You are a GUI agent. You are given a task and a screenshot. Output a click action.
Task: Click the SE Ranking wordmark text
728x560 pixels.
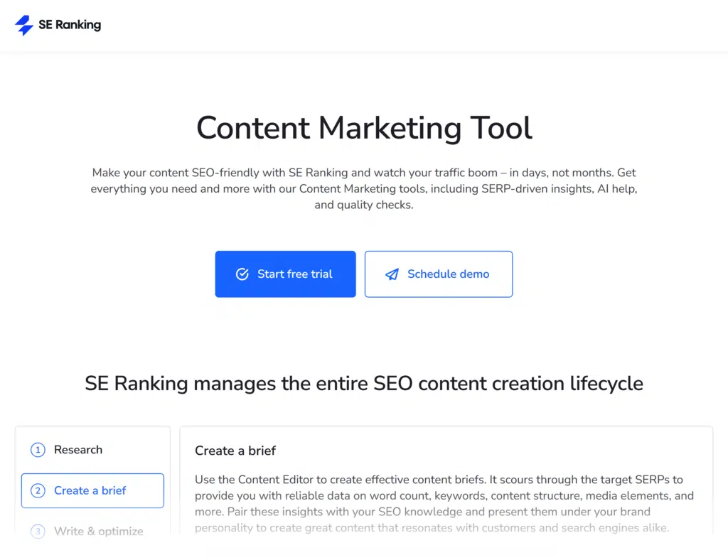[x=70, y=25]
